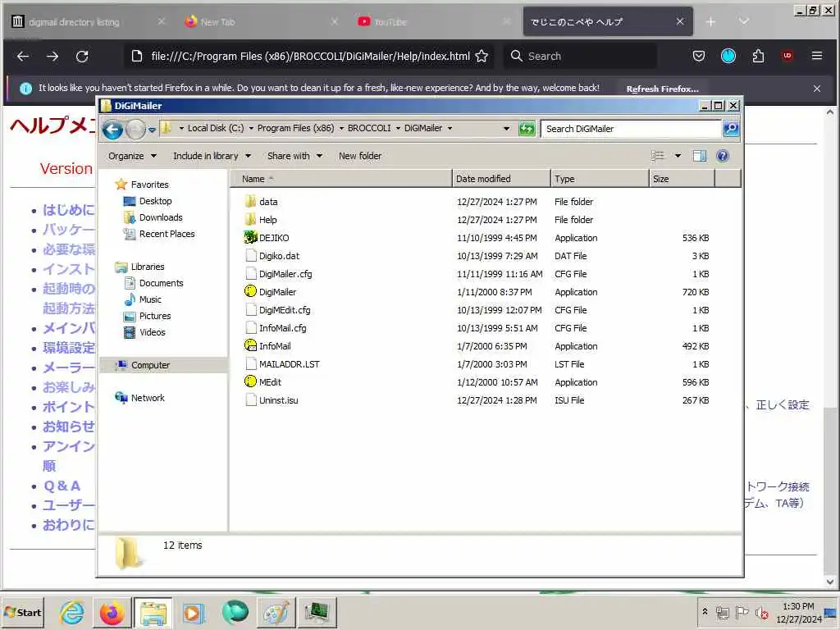This screenshot has height=630, width=840.
Task: Click Local Disk (C:) breadcrumb
Action: 216,128
